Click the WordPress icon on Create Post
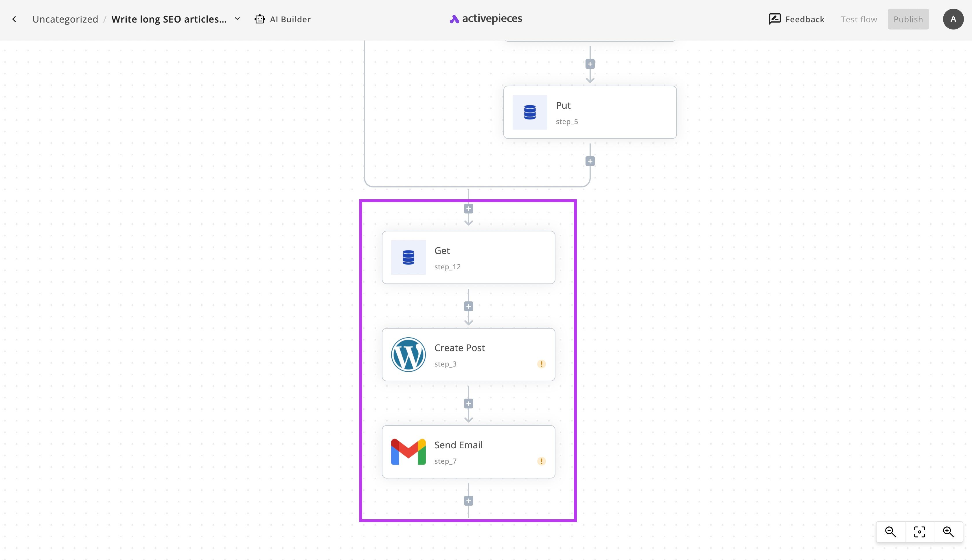 [408, 355]
